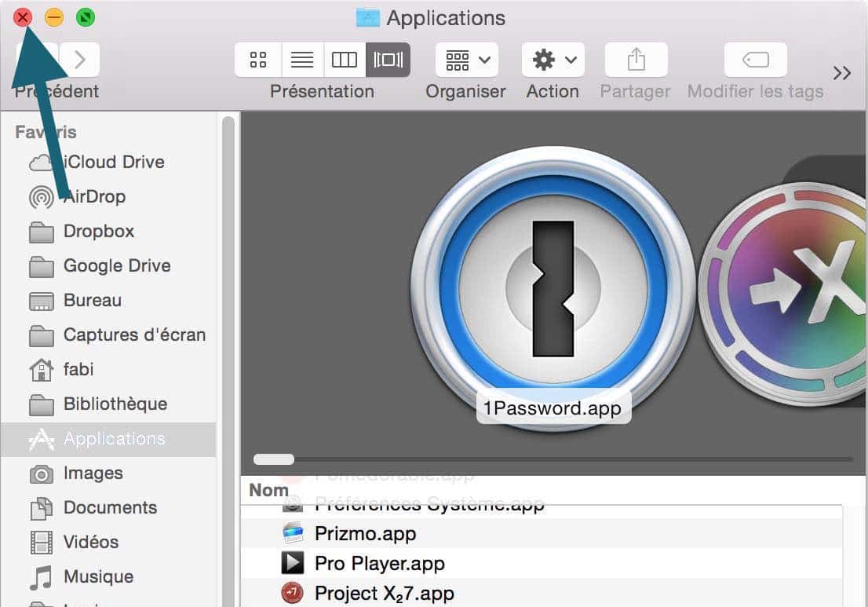Click the Vidéos film strip icon
The height and width of the screenshot is (607, 868).
click(x=42, y=543)
